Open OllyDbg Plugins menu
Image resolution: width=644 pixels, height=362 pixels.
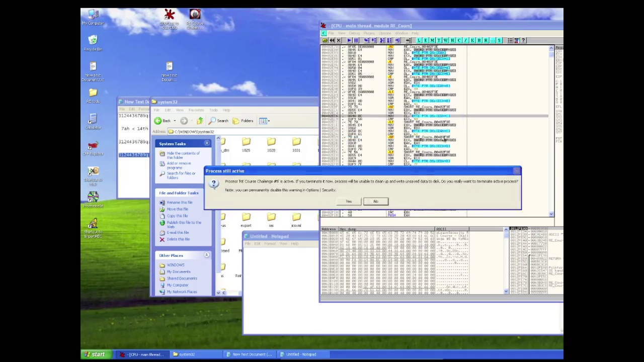pos(369,33)
